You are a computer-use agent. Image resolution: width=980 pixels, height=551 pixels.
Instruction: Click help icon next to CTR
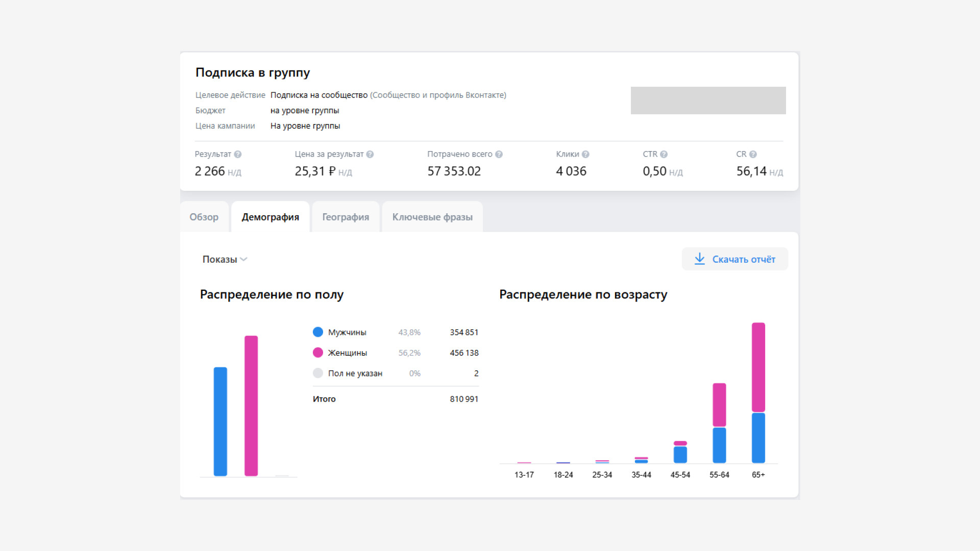click(x=664, y=154)
